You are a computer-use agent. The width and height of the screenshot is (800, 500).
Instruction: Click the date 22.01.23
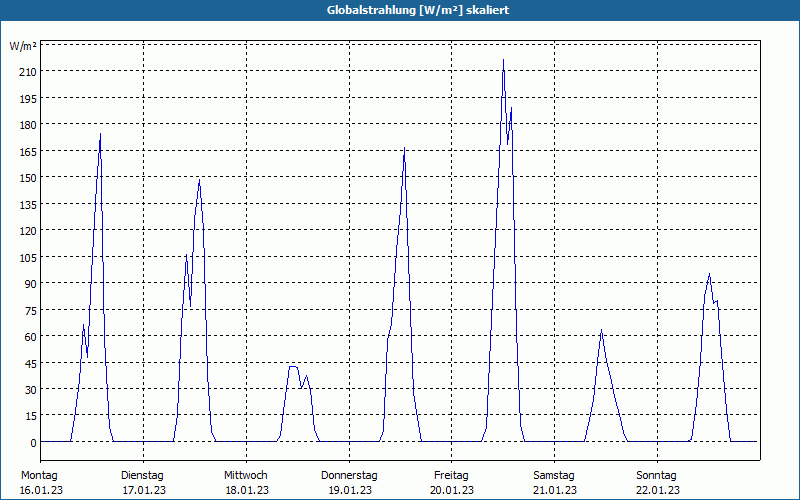tap(658, 490)
